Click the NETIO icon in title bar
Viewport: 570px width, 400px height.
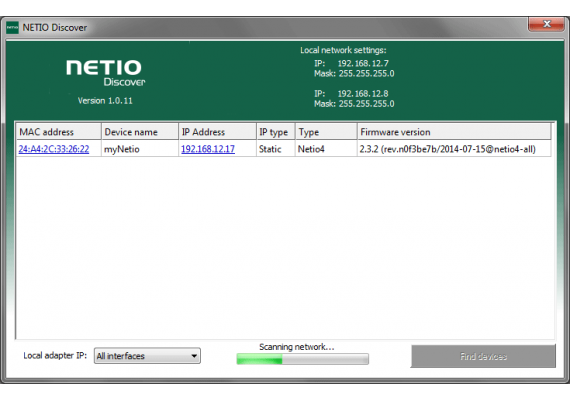tap(12, 28)
